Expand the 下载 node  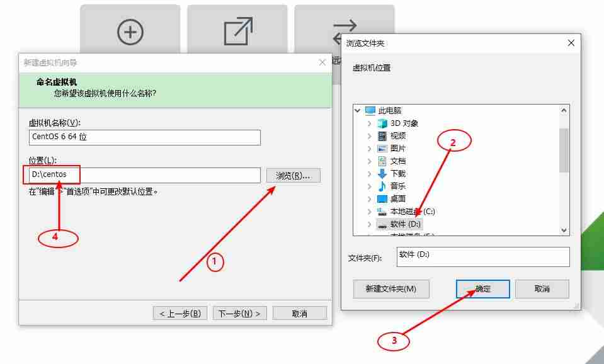pos(370,174)
